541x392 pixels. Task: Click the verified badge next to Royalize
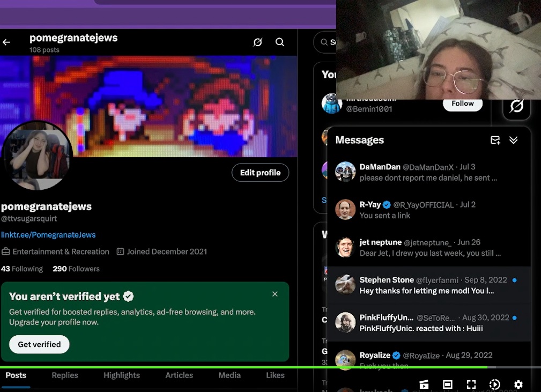pos(396,356)
